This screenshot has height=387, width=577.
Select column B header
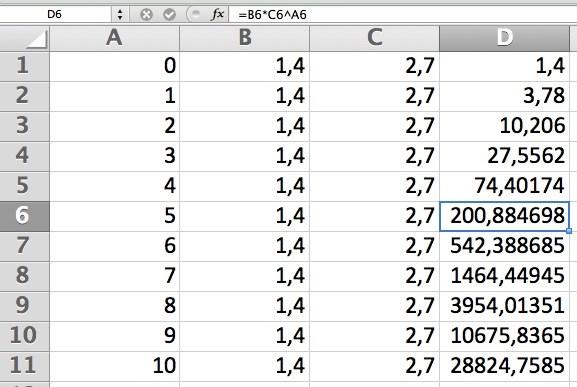tap(244, 38)
